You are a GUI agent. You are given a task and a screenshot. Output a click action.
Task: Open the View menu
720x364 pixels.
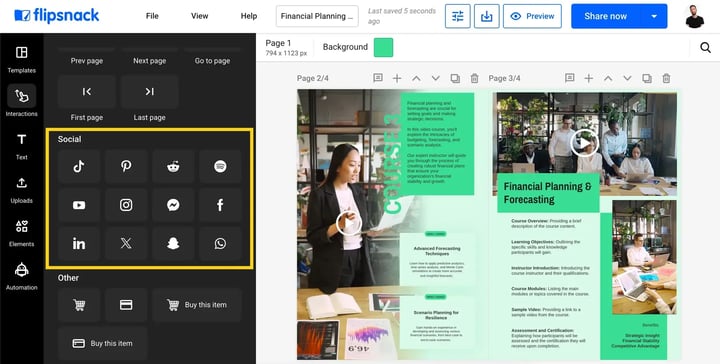199,16
